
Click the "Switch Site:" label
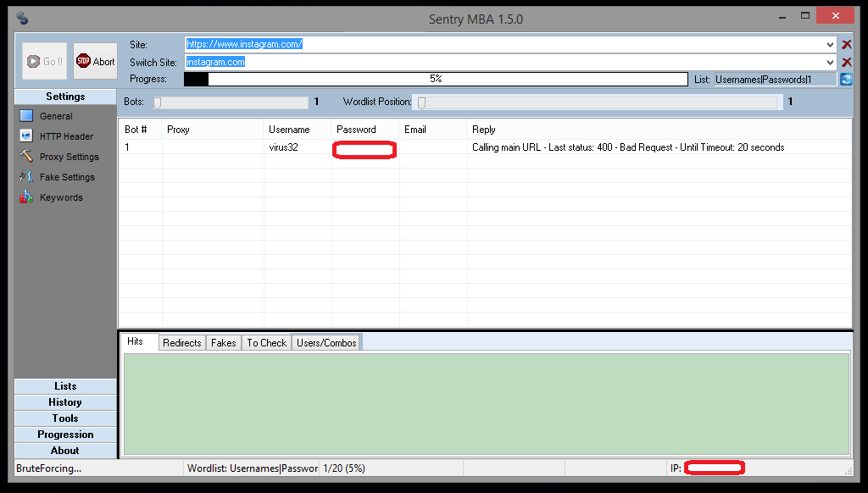153,63
